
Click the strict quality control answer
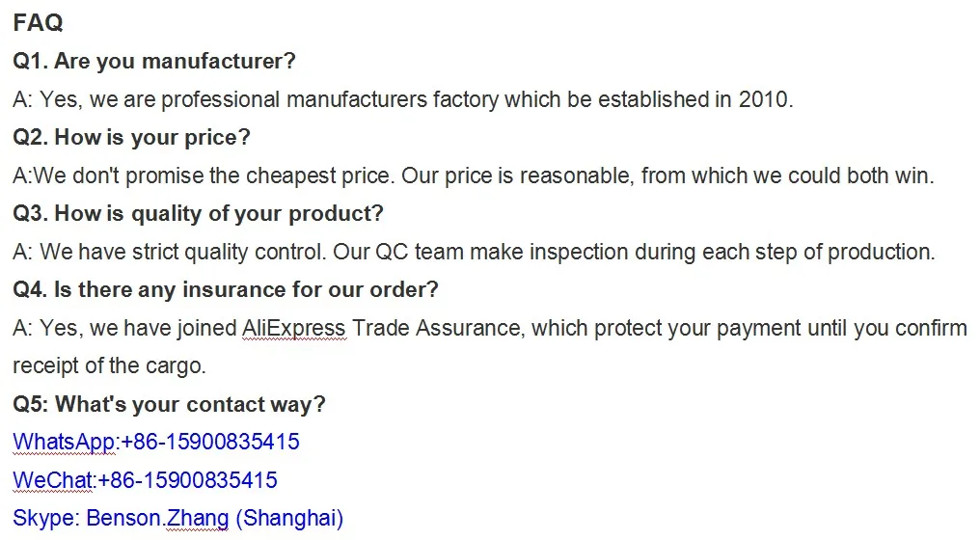(474, 253)
